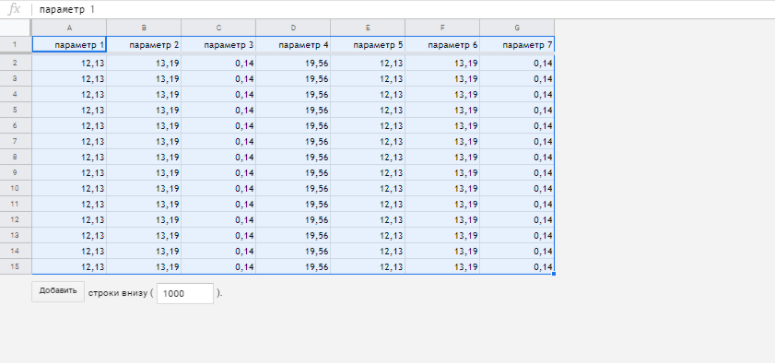Click cell 13,19 in row 7 column F
This screenshot has height=363, width=776.
pyautogui.click(x=442, y=141)
